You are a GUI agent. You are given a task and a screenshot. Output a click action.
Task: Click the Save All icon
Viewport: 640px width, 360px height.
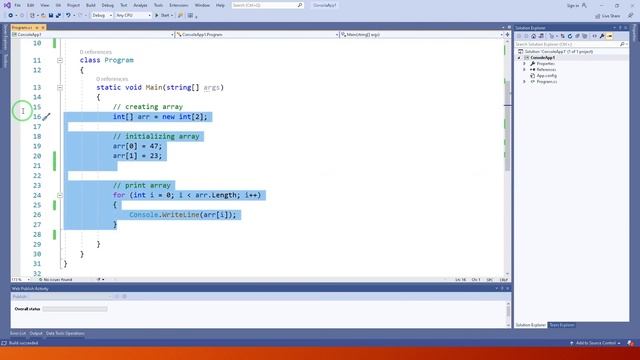58,16
